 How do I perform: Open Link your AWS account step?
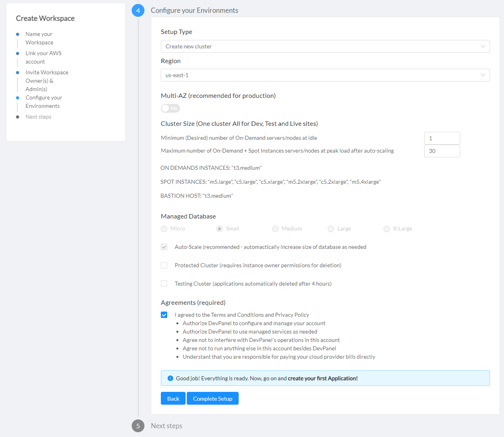click(x=43, y=57)
